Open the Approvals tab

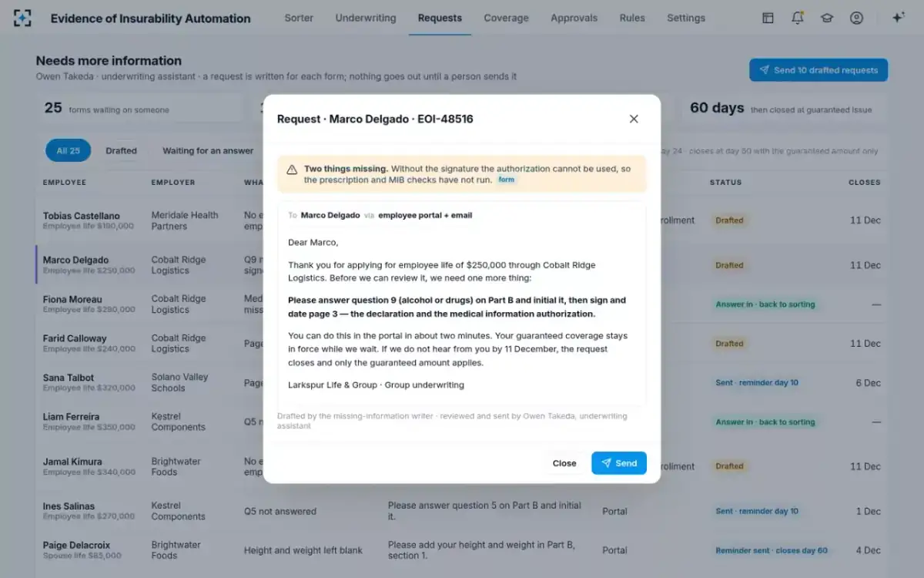[x=574, y=18]
